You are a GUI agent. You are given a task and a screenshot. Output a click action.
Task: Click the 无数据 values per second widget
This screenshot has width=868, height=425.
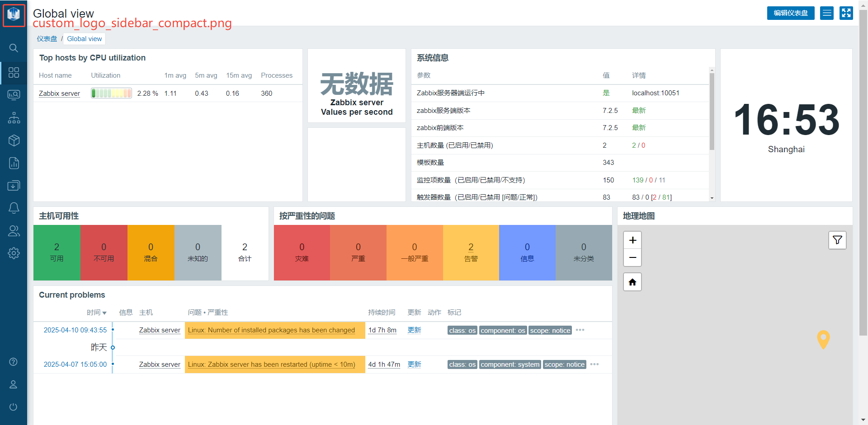coord(357,86)
